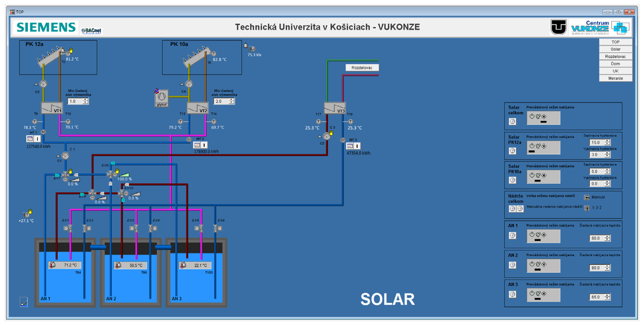This screenshot has height=324, width=644.
Task: Click the AN 1 tank alarm bell icon
Action: [52, 265]
